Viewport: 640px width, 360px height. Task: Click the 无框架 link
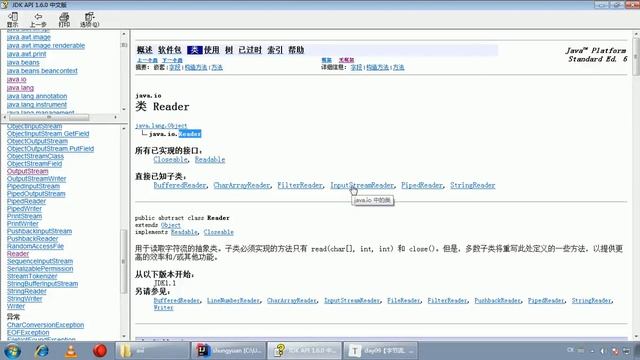[347, 60]
